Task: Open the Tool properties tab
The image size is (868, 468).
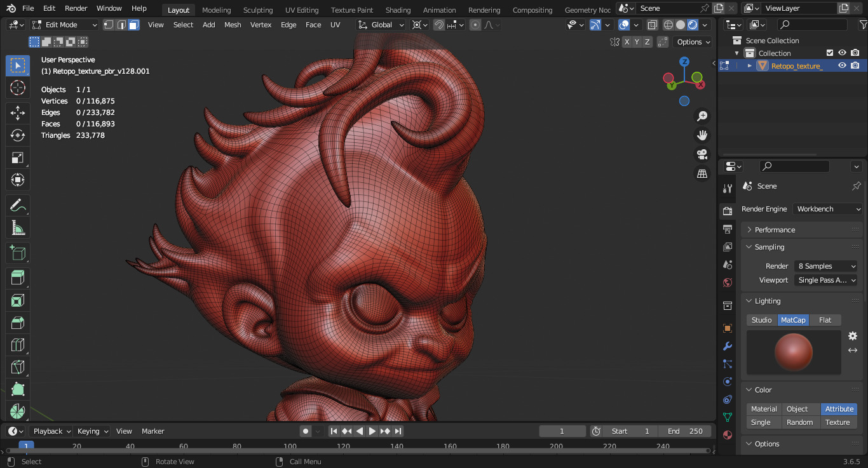Action: click(x=728, y=188)
